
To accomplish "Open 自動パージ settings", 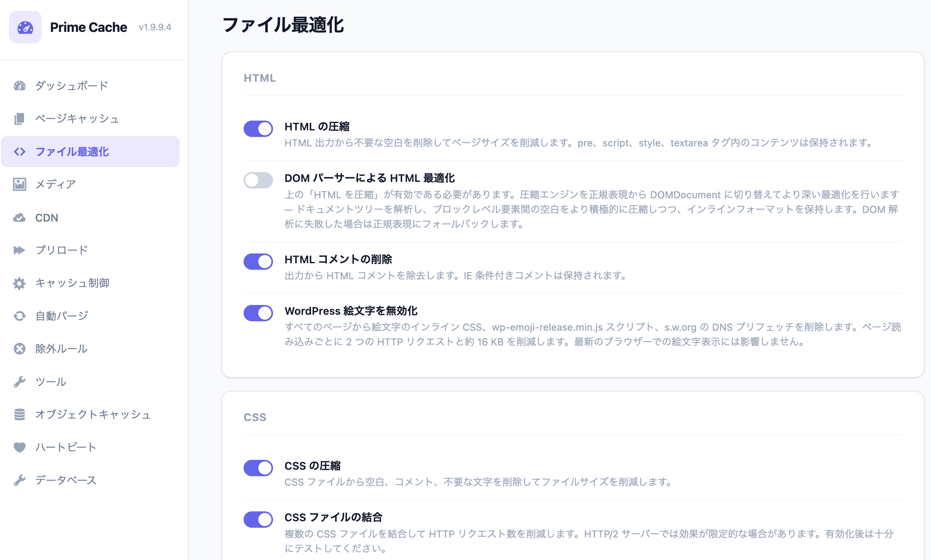I will pyautogui.click(x=90, y=316).
